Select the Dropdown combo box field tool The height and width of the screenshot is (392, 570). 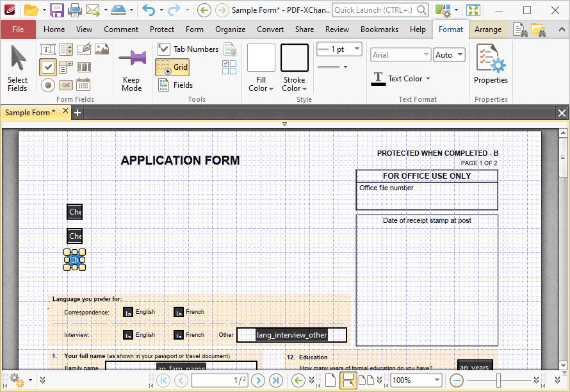click(x=66, y=67)
